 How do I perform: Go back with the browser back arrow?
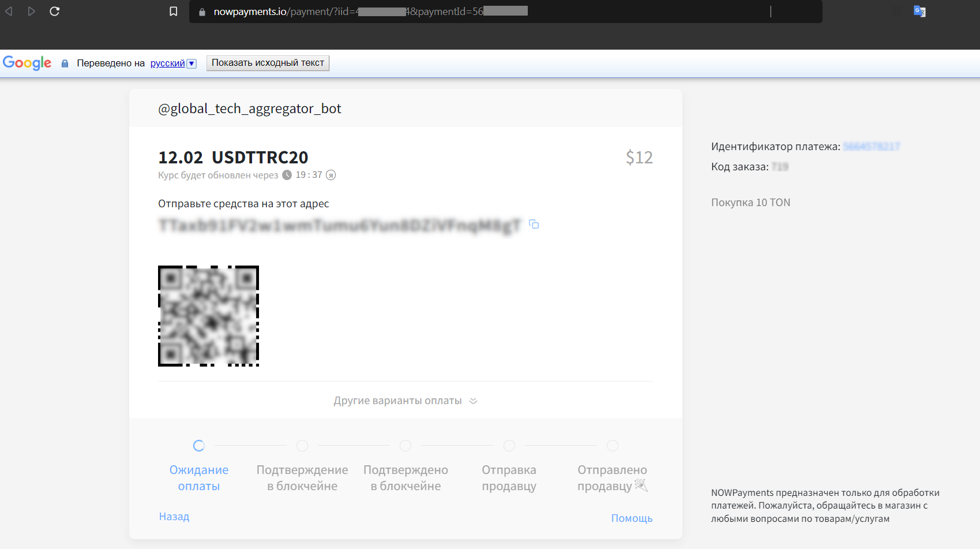click(x=9, y=12)
